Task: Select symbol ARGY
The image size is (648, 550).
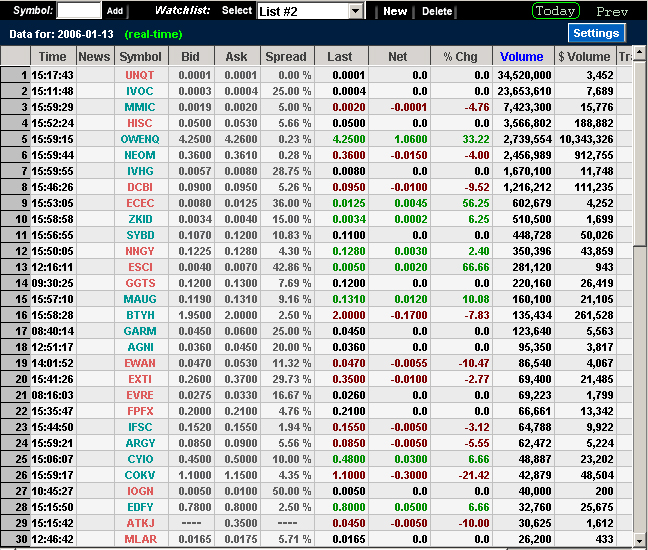Action: click(140, 443)
